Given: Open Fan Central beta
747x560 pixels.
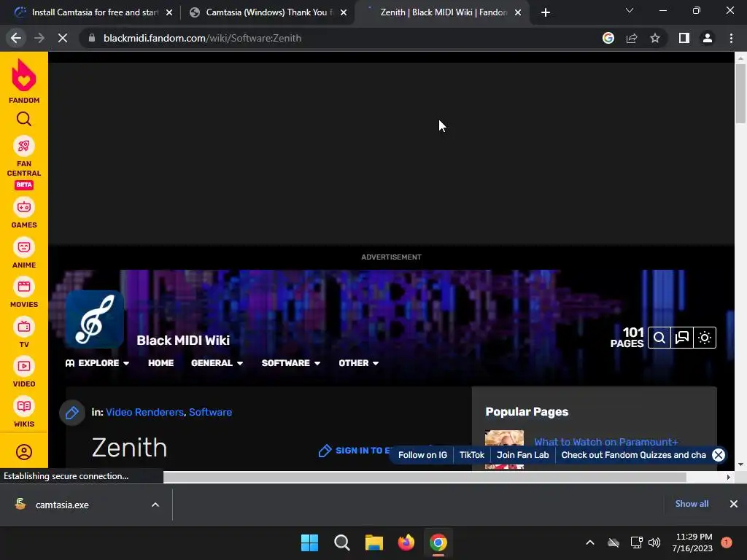Looking at the screenshot, I should 24,163.
